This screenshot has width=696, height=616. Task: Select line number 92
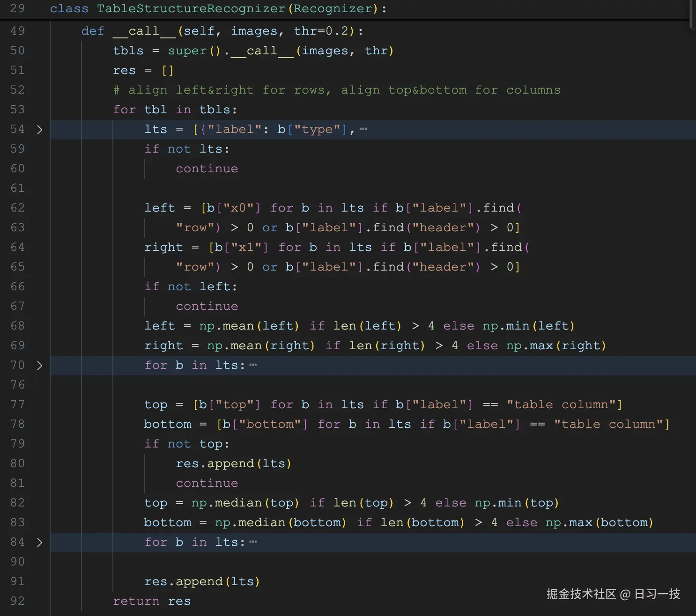[17, 601]
